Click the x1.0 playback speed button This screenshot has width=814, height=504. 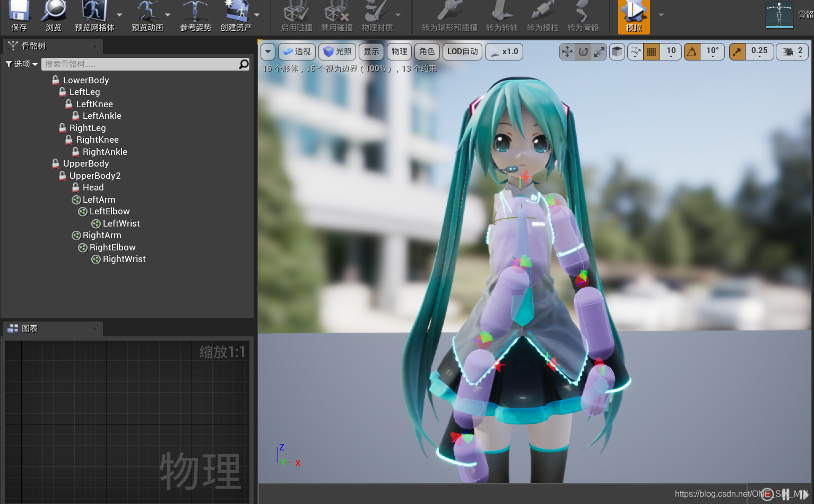(x=504, y=51)
